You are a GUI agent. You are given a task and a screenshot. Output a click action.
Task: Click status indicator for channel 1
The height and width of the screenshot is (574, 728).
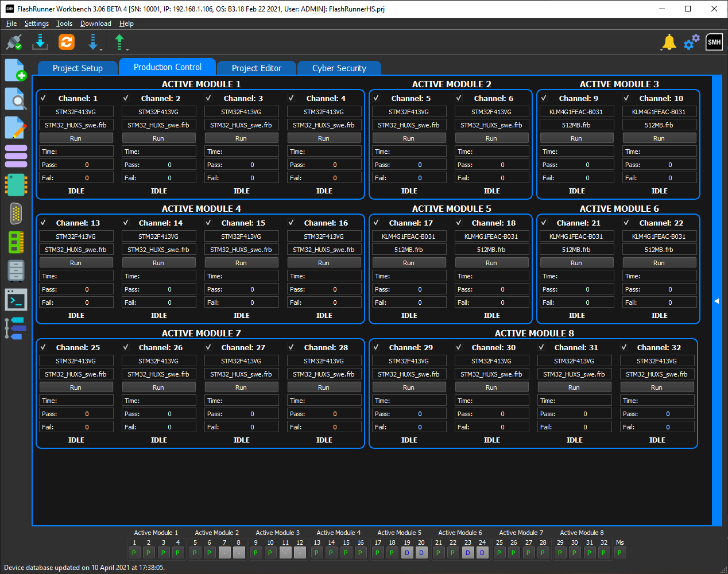pyautogui.click(x=134, y=553)
